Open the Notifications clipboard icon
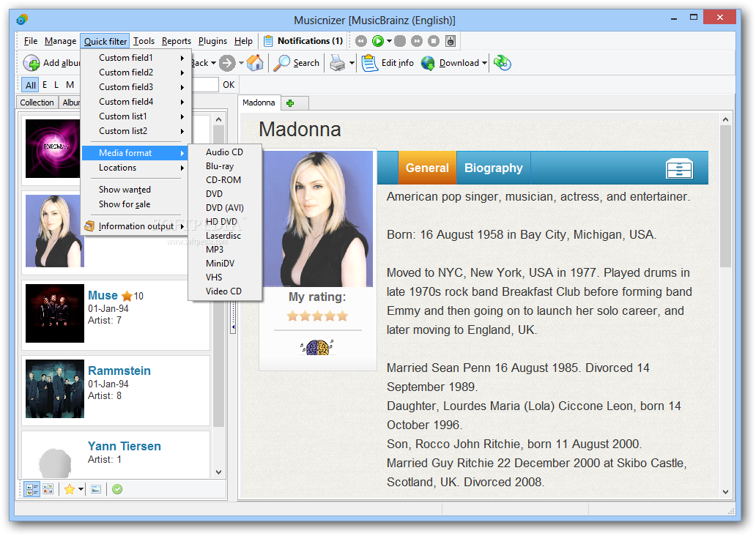 268,41
